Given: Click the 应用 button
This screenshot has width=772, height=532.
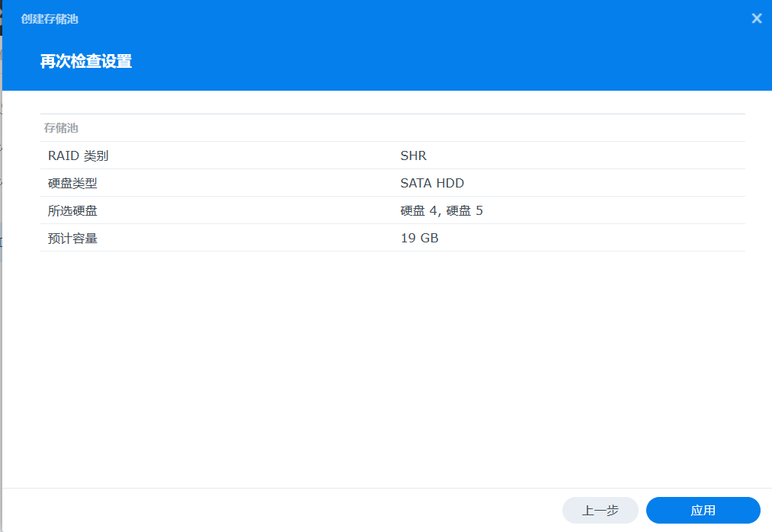Looking at the screenshot, I should [703, 511].
